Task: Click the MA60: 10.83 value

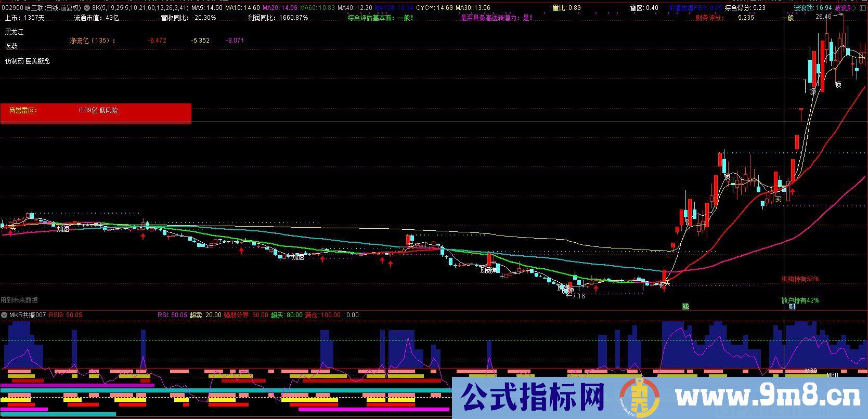Action: (x=317, y=8)
